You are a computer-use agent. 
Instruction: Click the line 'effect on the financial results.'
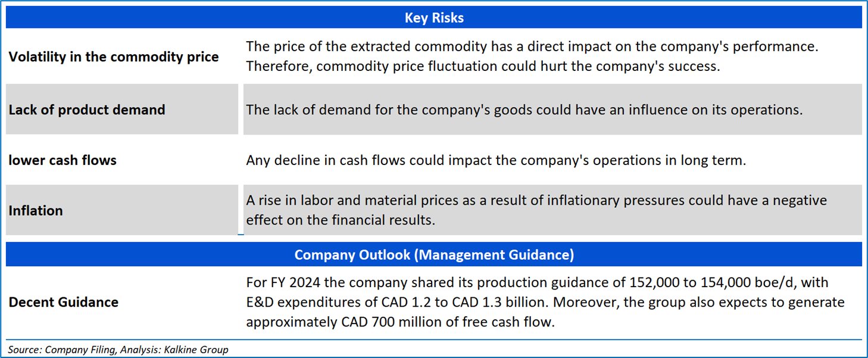tap(341, 220)
